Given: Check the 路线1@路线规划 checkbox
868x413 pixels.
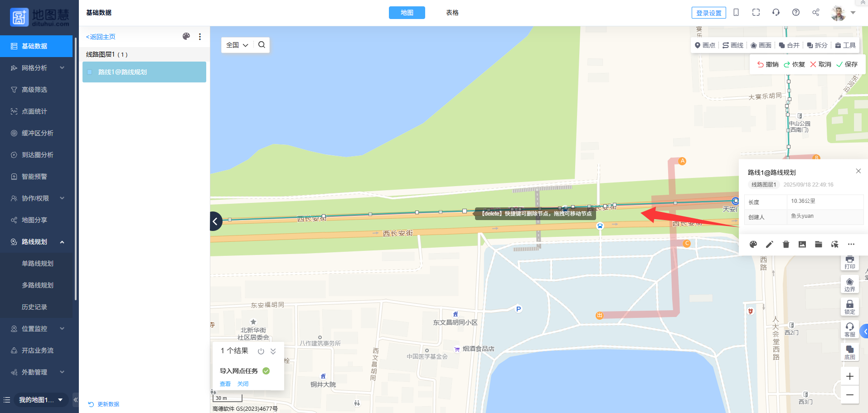Looking at the screenshot, I should click(x=89, y=72).
